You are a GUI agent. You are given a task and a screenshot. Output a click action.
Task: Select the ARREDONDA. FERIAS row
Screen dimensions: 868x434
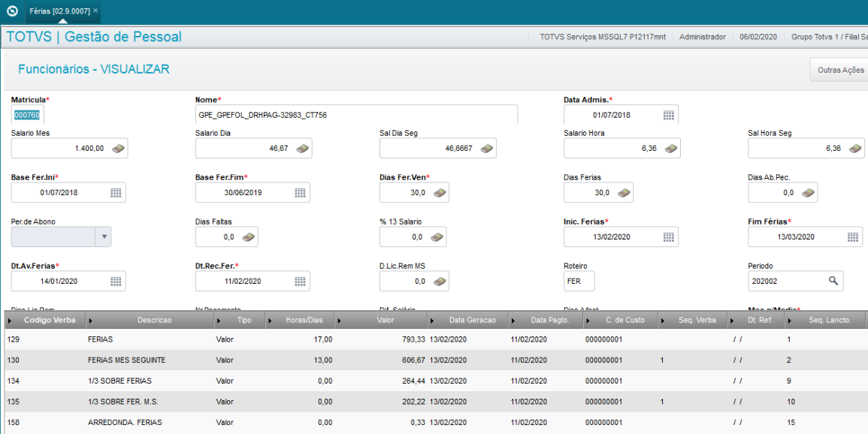(x=434, y=423)
